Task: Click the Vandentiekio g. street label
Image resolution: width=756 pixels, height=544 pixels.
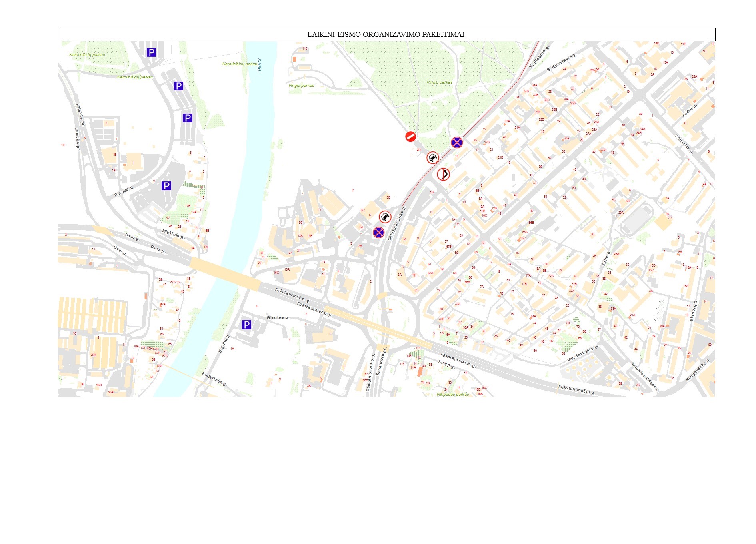Action: 583,353
